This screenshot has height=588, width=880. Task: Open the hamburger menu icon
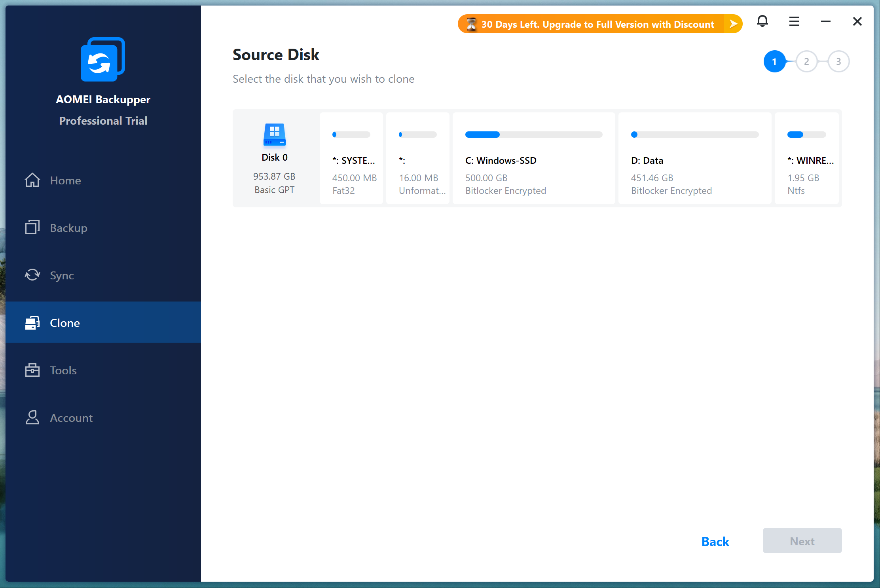click(794, 21)
